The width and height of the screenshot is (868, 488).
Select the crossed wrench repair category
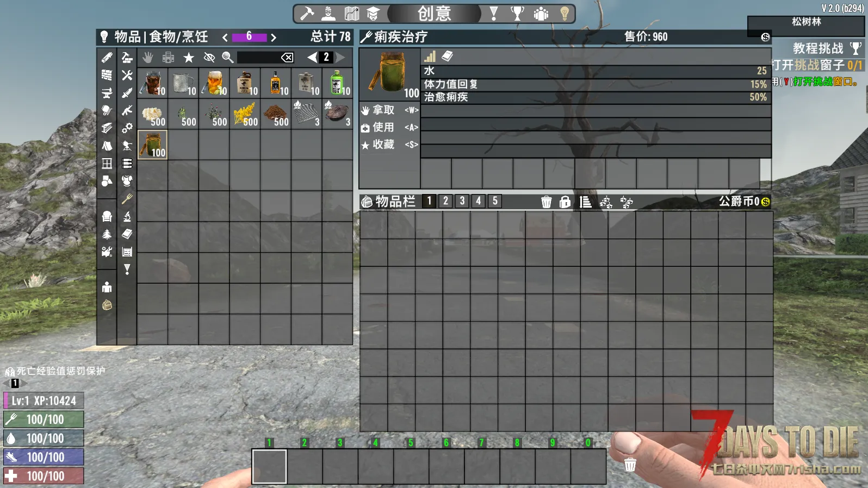click(127, 75)
